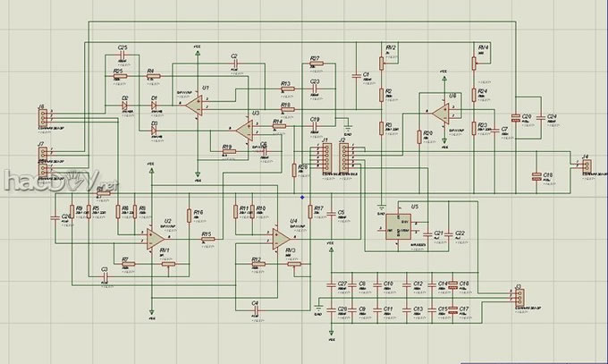Pick the U4 op-amp symbol
Screen dimensions: 608x364
point(281,237)
